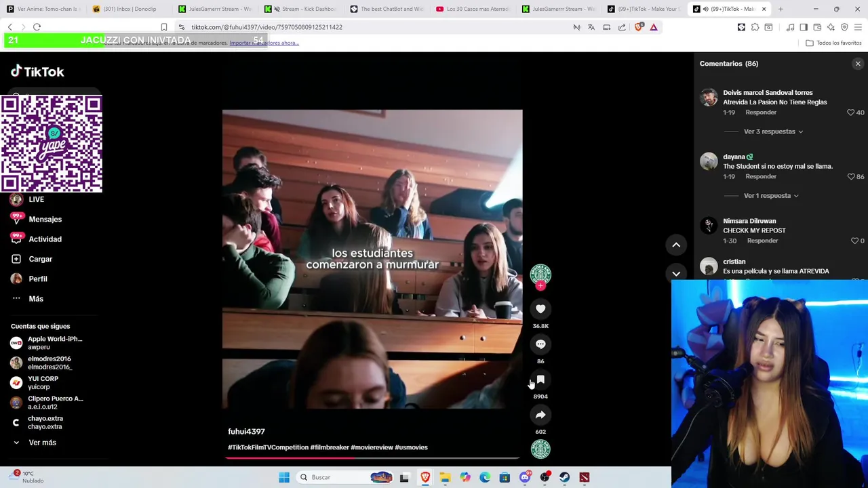Switch to the (301) Inbox | Donoclip tab

pyautogui.click(x=130, y=9)
